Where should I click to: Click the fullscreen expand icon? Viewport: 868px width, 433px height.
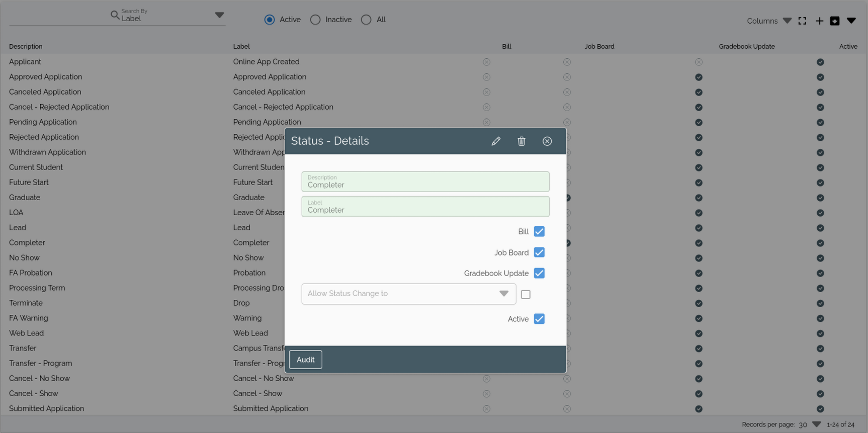pos(802,21)
